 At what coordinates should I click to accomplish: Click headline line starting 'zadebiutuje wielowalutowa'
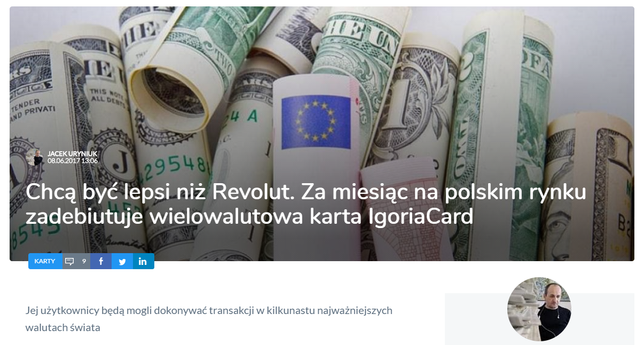pyautogui.click(x=249, y=217)
